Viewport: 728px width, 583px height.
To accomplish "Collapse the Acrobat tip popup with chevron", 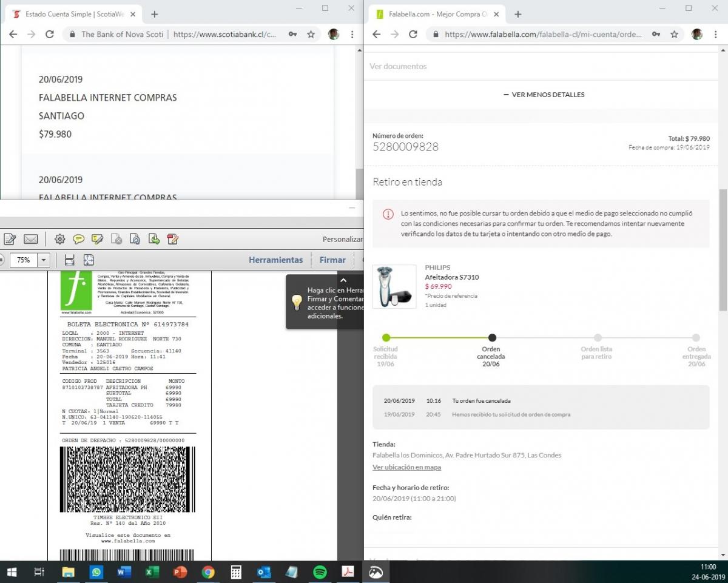I will 343,280.
